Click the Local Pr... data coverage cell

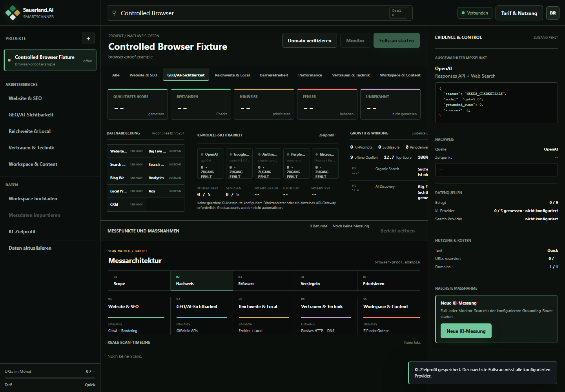point(126,191)
